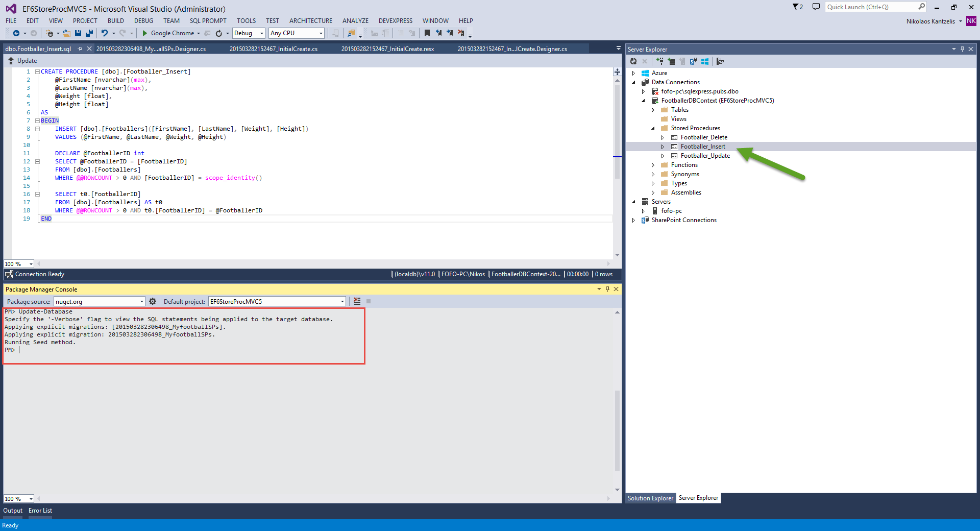Click Connect to Database icon in Server Explorer

point(660,61)
